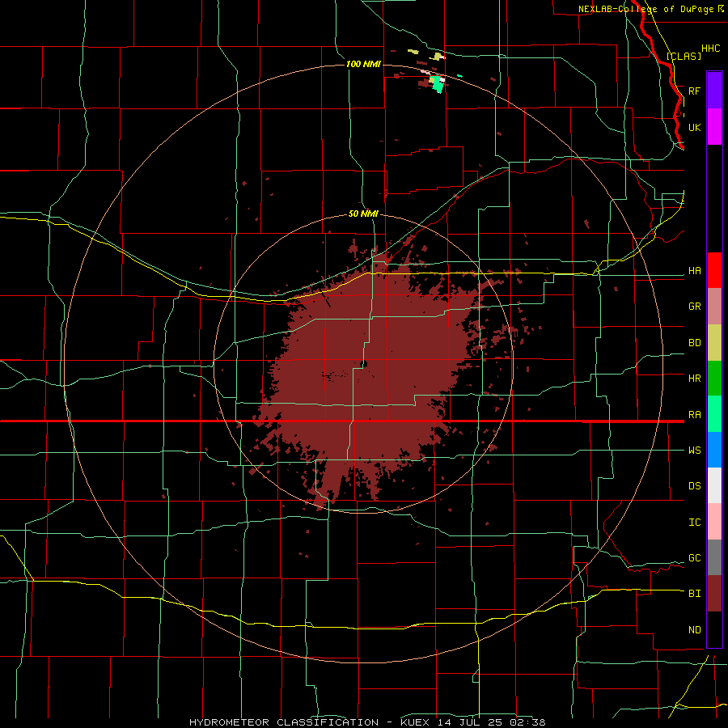The image size is (728, 728).
Task: Select the yellow BD color swatch
Action: coord(714,342)
